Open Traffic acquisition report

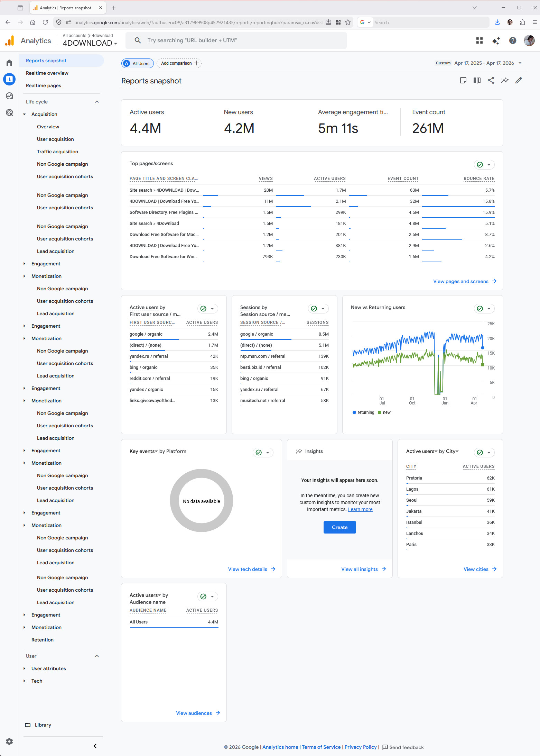(x=57, y=152)
